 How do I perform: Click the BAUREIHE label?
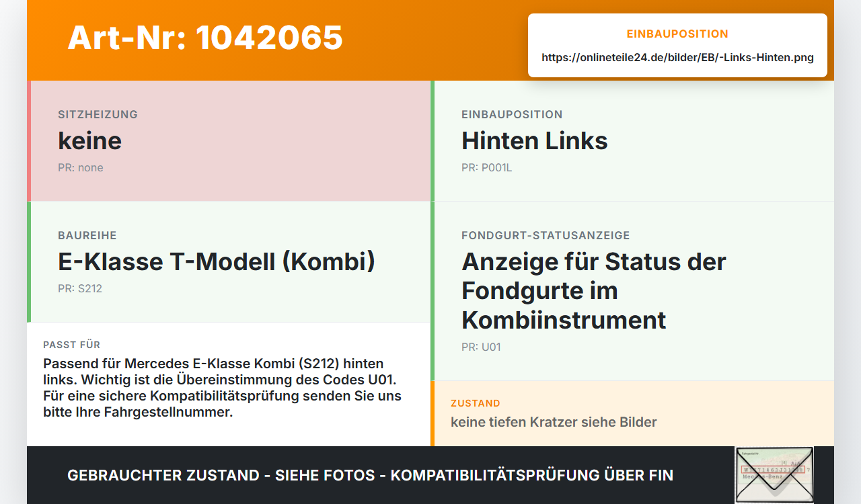[87, 236]
